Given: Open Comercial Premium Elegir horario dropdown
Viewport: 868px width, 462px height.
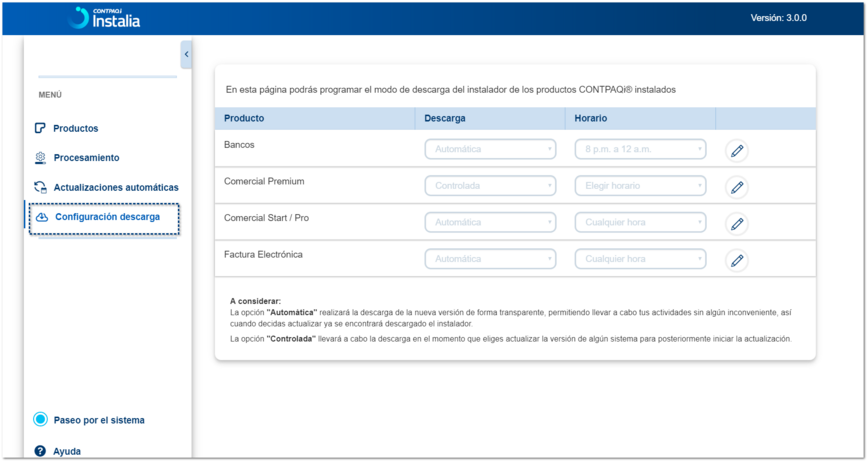Looking at the screenshot, I should pyautogui.click(x=640, y=185).
